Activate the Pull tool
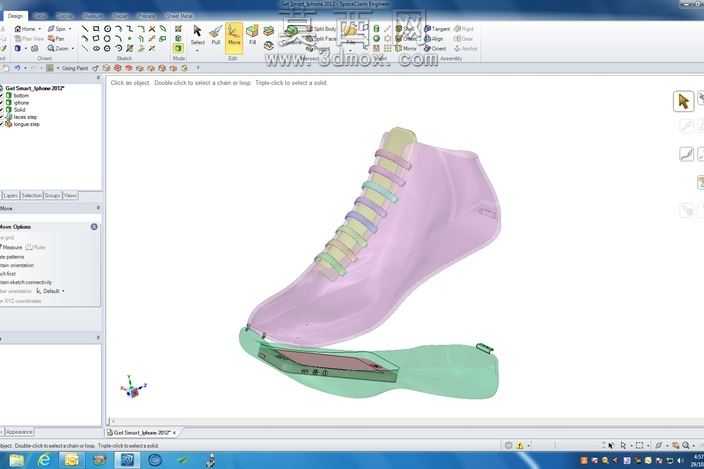This screenshot has height=469, width=704. (216, 36)
